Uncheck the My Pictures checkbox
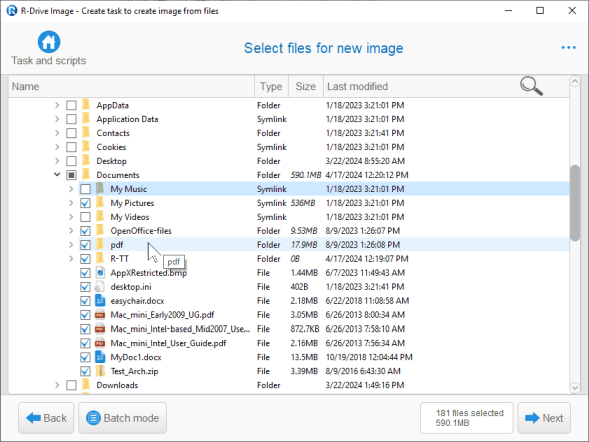This screenshot has height=442, width=589. click(x=85, y=203)
